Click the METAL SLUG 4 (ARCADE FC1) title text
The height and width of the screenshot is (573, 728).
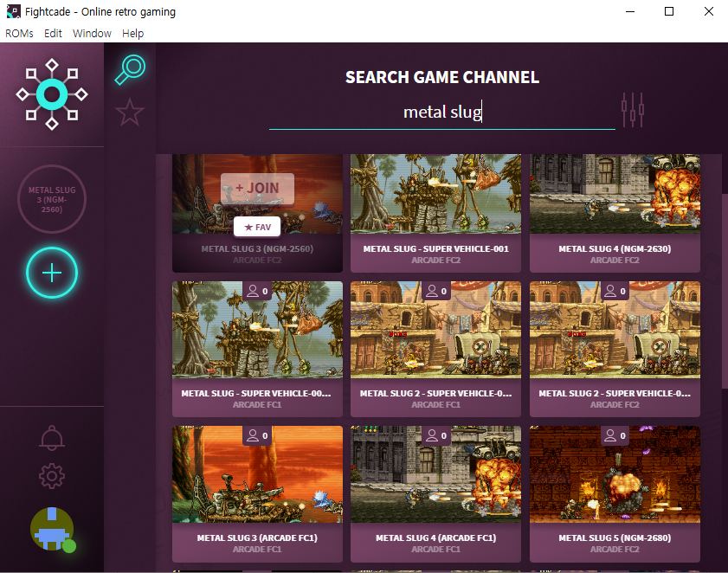[435, 538]
